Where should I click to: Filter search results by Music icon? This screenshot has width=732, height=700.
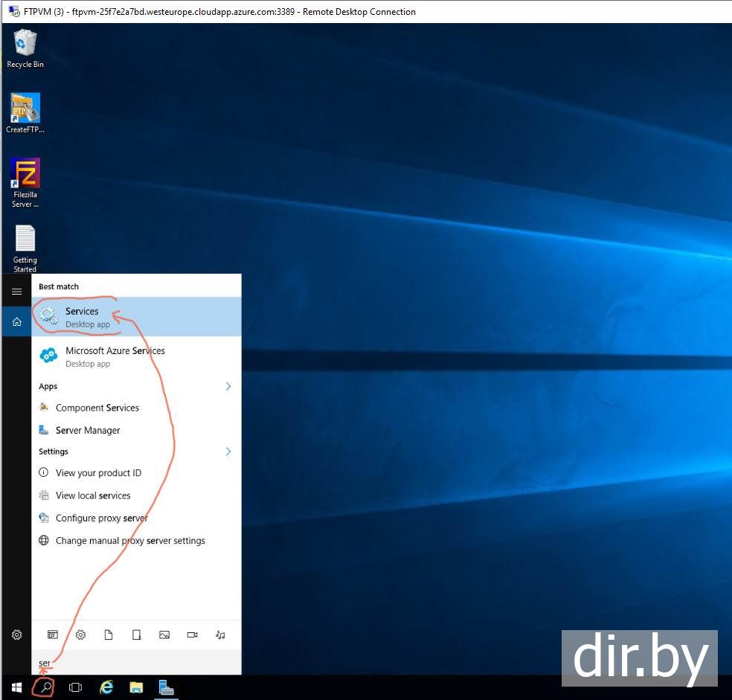point(220,635)
